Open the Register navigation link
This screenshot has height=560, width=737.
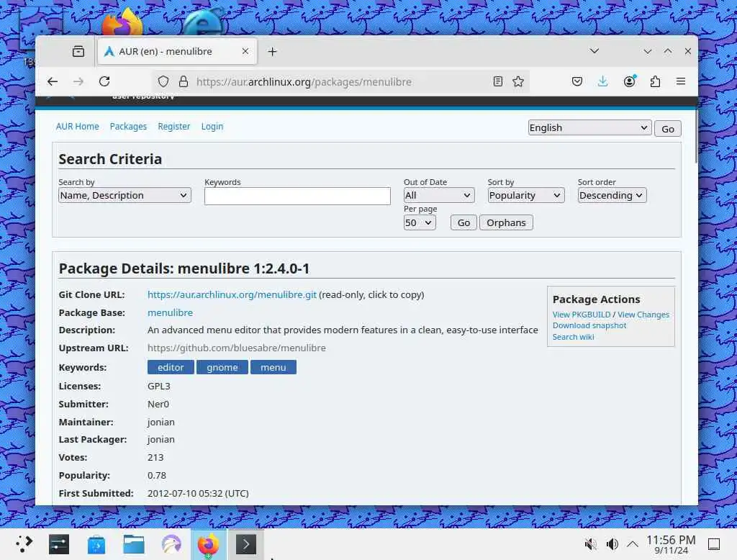[x=174, y=127]
